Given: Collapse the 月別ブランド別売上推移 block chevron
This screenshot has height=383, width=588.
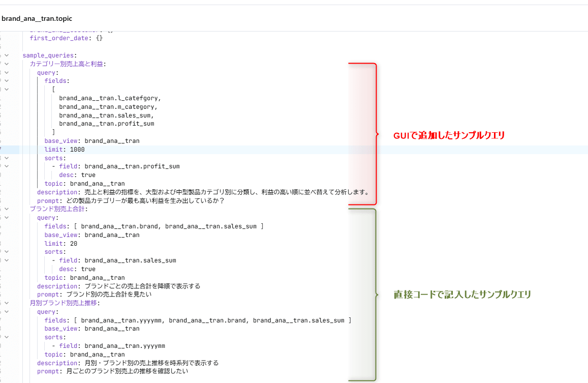Looking at the screenshot, I should (7, 303).
